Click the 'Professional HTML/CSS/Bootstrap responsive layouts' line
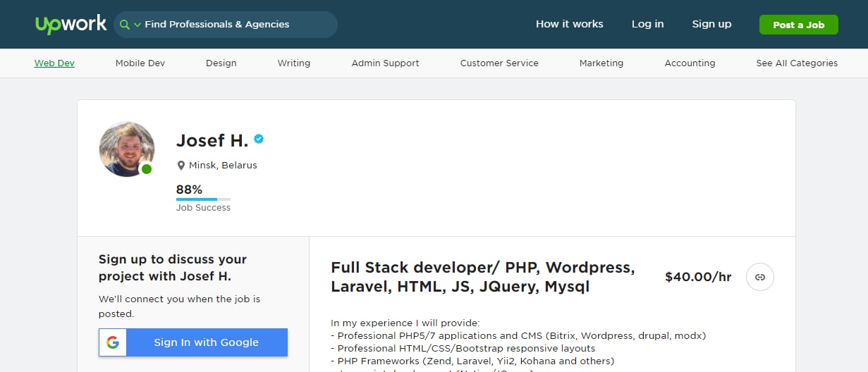868x372 pixels. tap(463, 348)
